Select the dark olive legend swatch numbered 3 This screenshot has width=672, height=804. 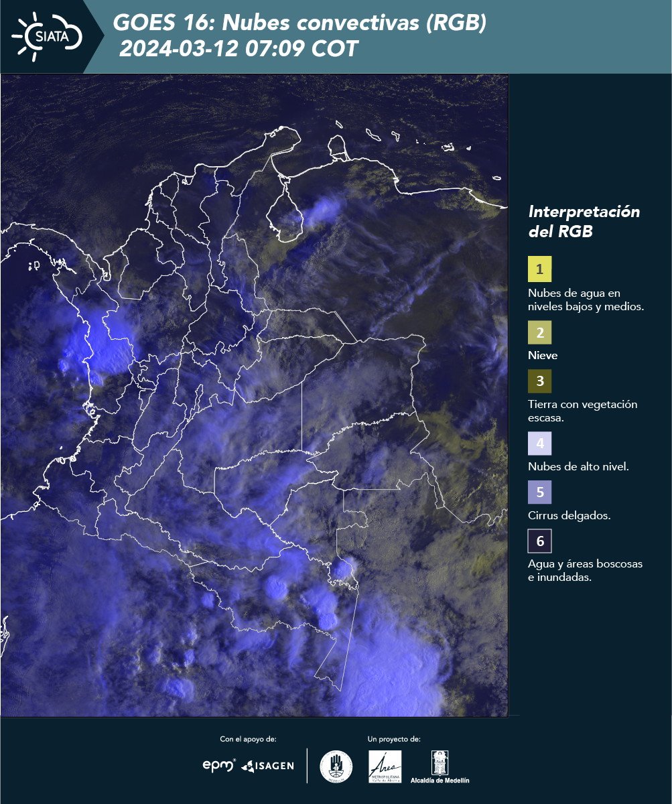click(x=539, y=381)
